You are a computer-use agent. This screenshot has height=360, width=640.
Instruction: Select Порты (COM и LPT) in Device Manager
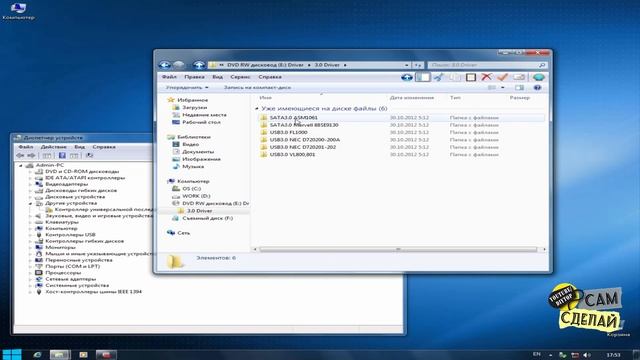tap(73, 267)
